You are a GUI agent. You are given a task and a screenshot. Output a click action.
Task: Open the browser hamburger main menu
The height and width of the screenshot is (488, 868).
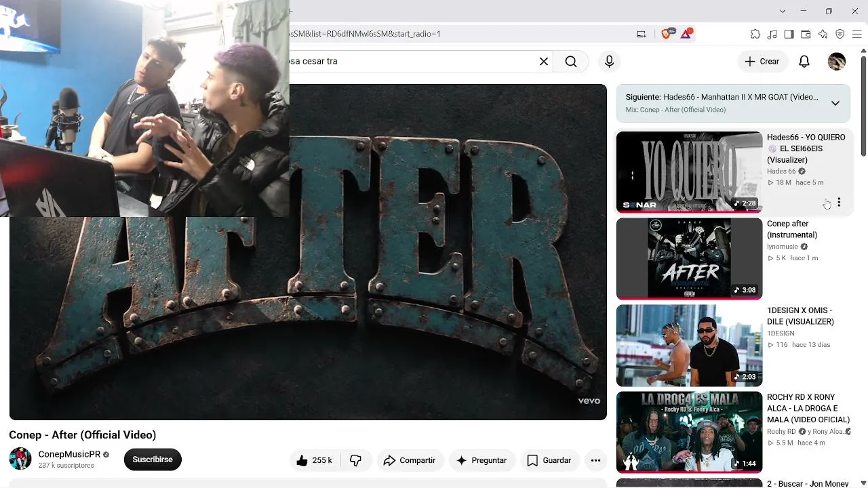point(856,34)
